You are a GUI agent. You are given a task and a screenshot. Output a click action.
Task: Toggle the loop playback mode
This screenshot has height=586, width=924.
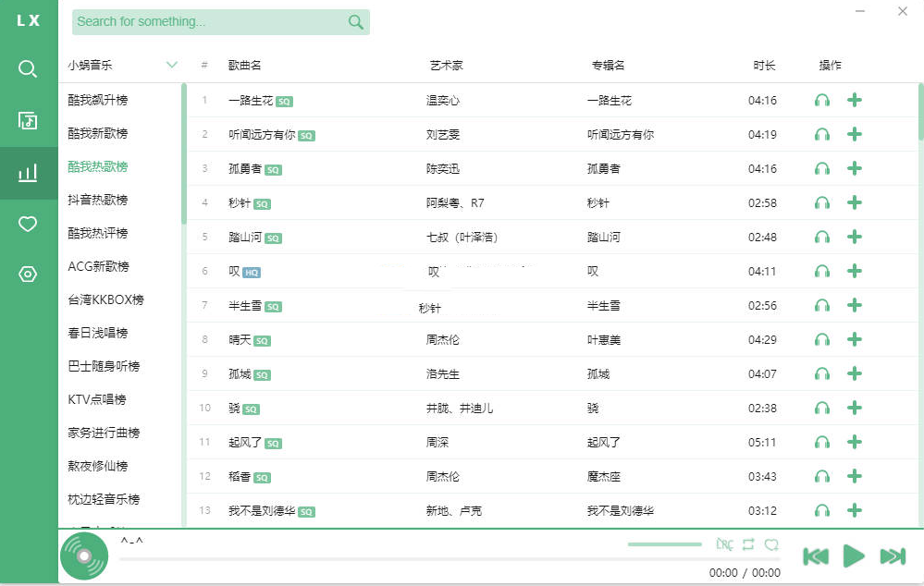pos(748,544)
